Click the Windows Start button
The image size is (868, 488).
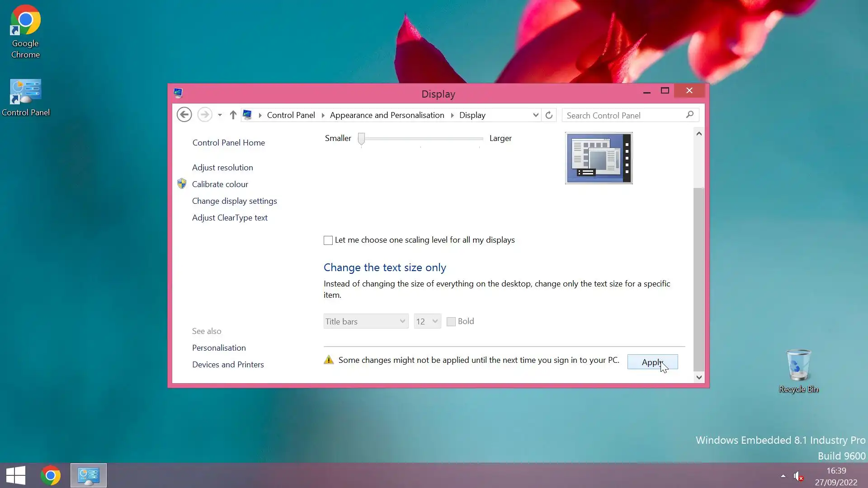(16, 475)
